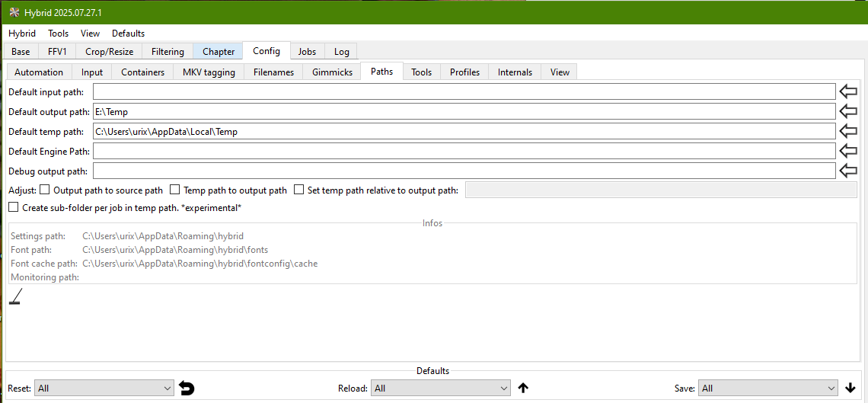Switch to the Filtering tab
The image size is (868, 403).
click(x=168, y=52)
